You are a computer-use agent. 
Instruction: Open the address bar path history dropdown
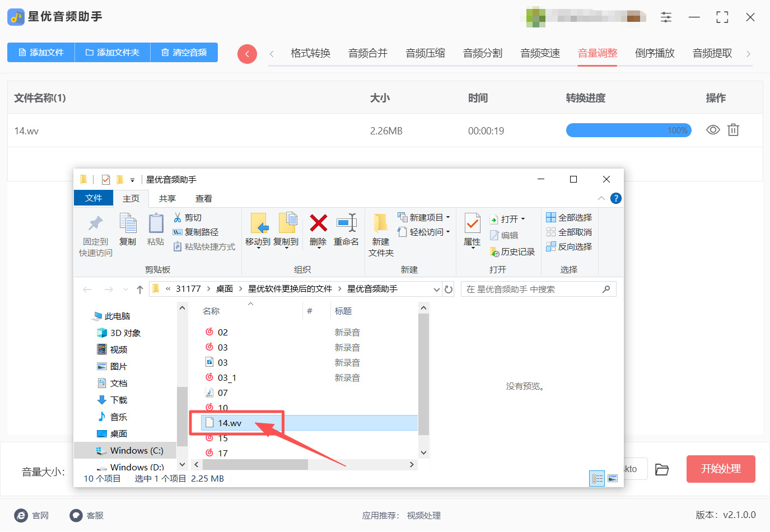pyautogui.click(x=437, y=290)
